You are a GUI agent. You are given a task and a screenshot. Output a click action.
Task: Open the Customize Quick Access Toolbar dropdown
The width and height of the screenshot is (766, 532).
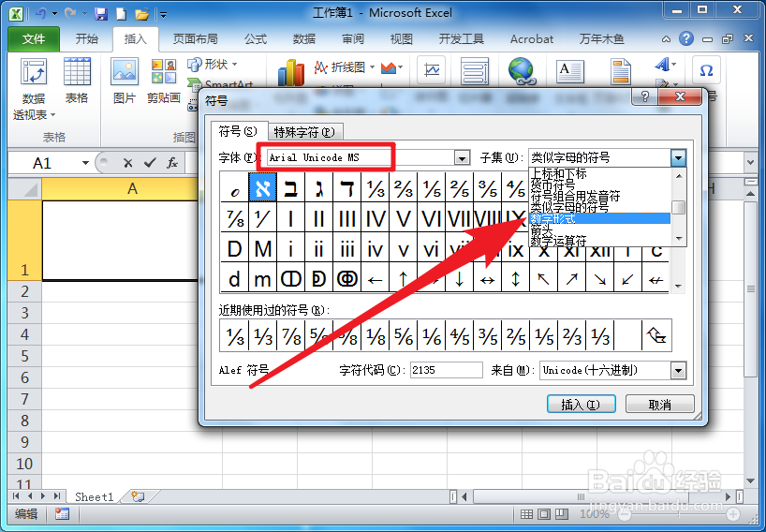point(163,15)
